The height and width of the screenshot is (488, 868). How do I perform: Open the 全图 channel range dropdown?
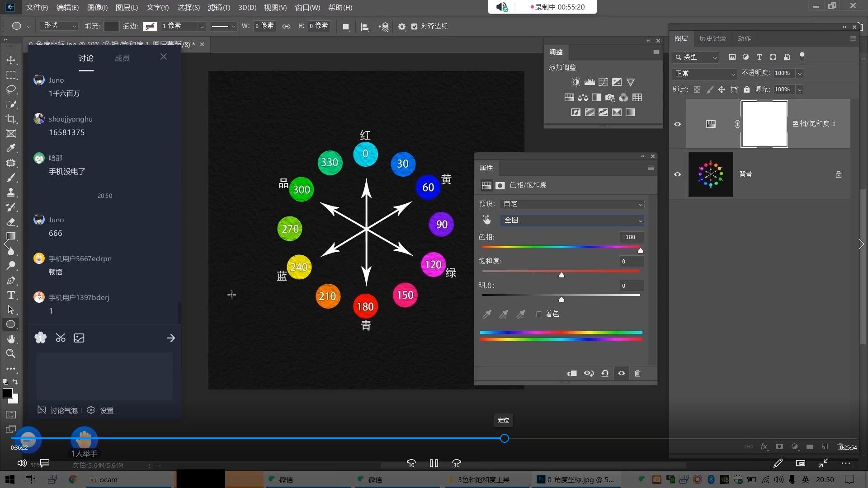coord(572,221)
